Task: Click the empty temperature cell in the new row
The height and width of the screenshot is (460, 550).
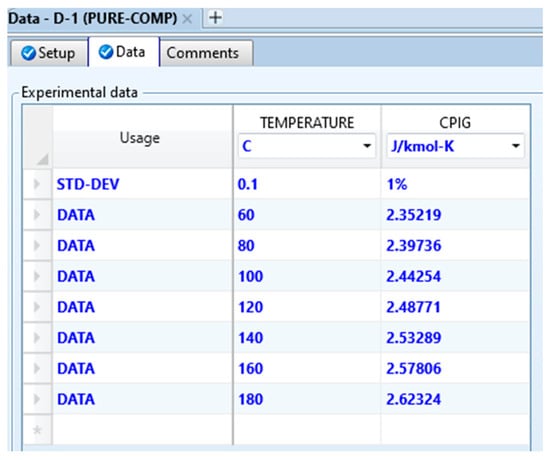Action: click(x=307, y=430)
